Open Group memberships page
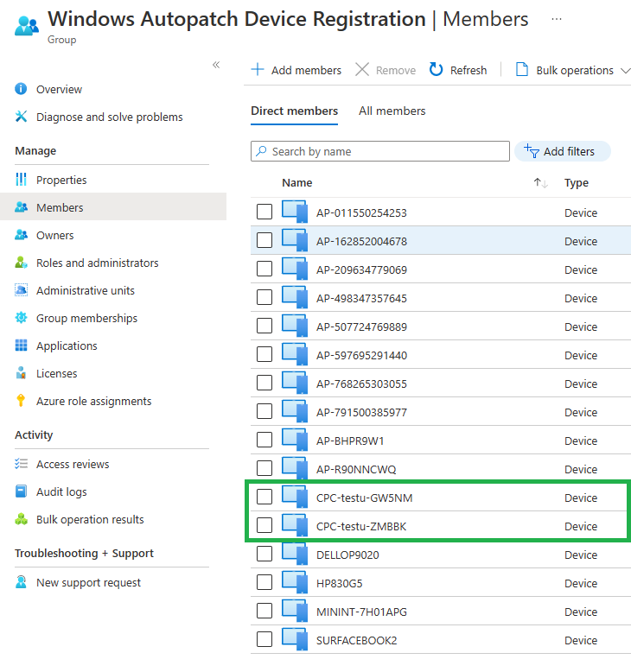This screenshot has width=631, height=672. coord(86,318)
